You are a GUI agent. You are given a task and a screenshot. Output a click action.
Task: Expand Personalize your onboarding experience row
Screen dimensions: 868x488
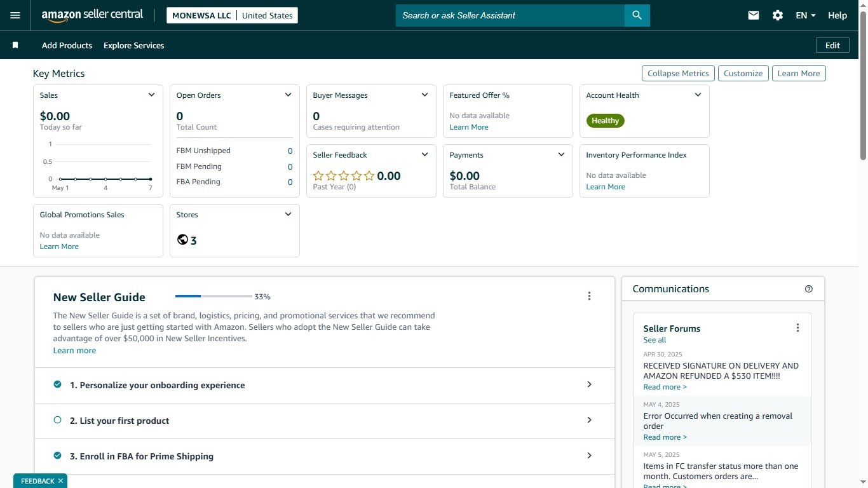[x=325, y=385]
